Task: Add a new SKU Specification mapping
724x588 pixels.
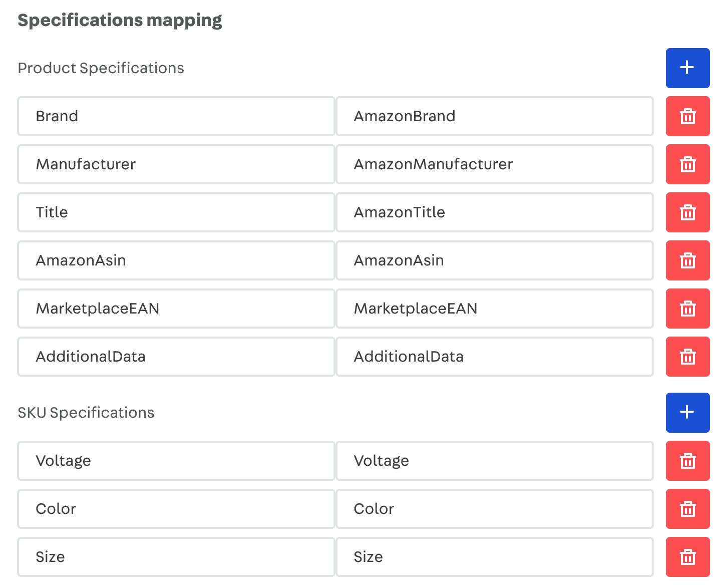Action: pyautogui.click(x=687, y=413)
